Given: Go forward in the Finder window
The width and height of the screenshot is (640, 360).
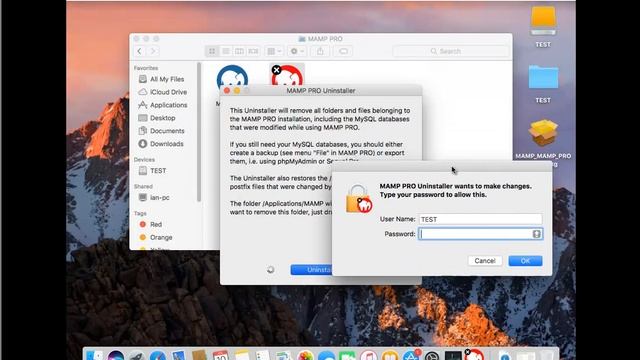Looking at the screenshot, I should (153, 51).
